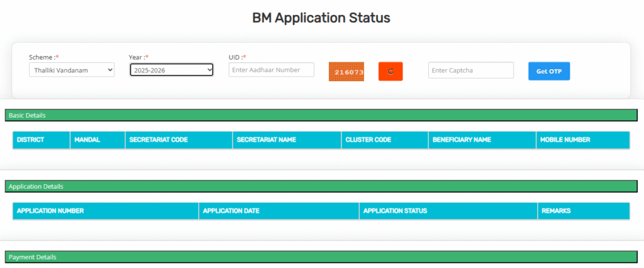Click the MANDAL column header

pyautogui.click(x=97, y=140)
